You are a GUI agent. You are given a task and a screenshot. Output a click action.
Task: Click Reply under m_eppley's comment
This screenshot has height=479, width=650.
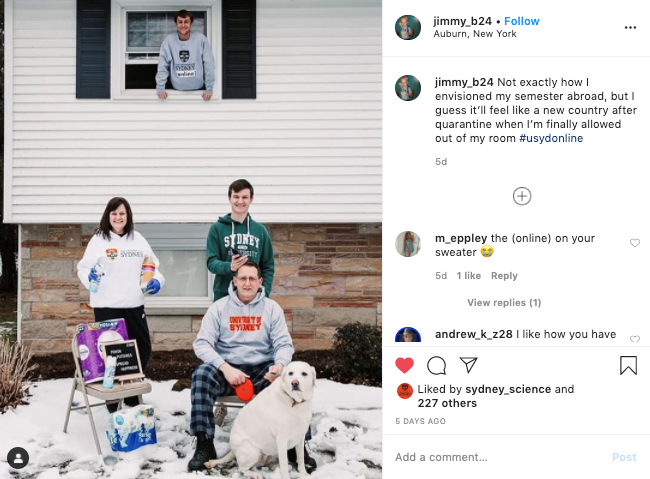[504, 275]
